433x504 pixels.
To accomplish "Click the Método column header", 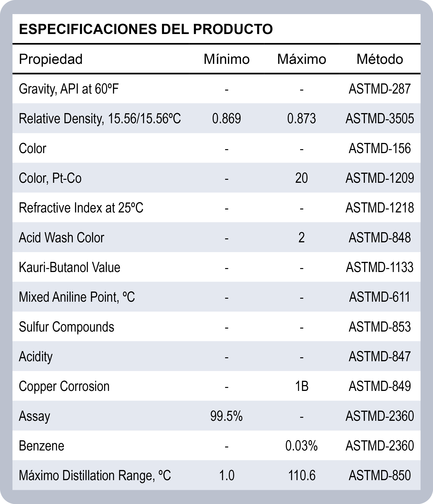I will coord(380,59).
